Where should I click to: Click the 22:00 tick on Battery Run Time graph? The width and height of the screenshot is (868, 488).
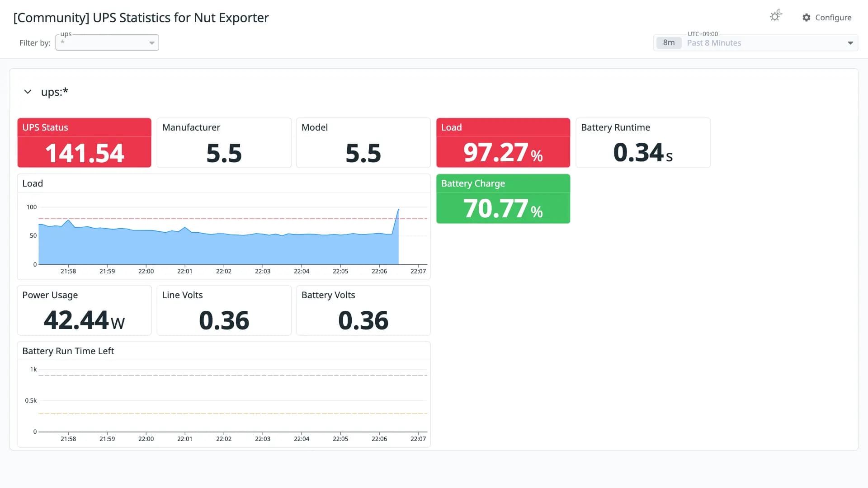tap(146, 439)
